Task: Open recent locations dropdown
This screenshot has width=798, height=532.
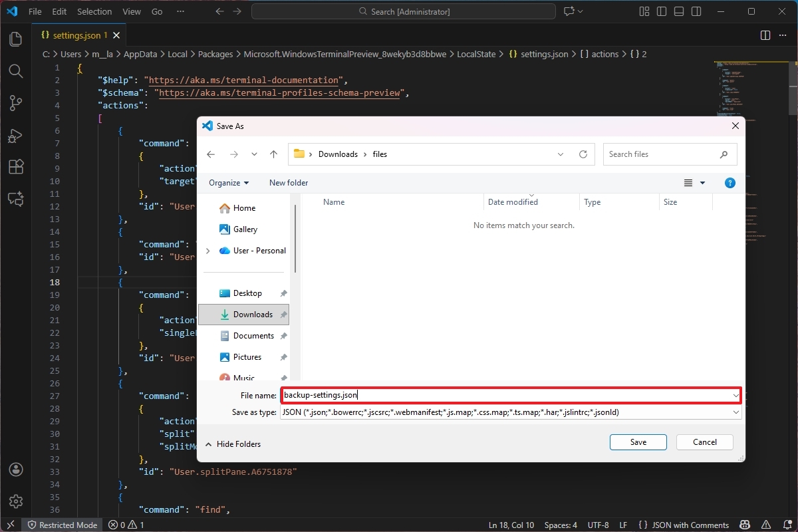Action: click(x=254, y=154)
